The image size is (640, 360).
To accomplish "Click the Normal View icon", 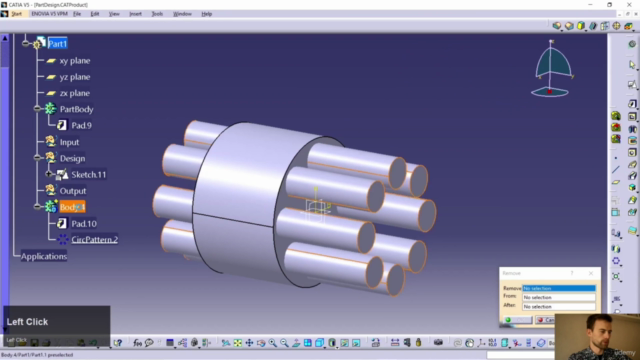I will [296, 343].
